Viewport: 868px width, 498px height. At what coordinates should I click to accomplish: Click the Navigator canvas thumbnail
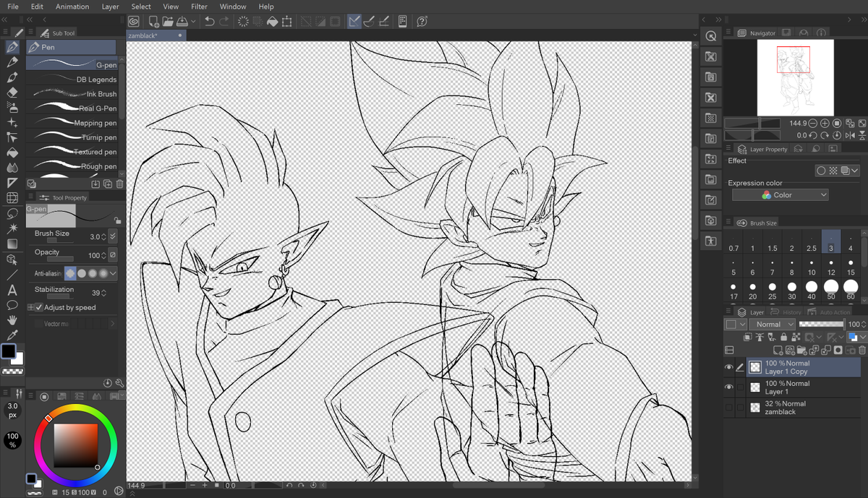point(795,77)
